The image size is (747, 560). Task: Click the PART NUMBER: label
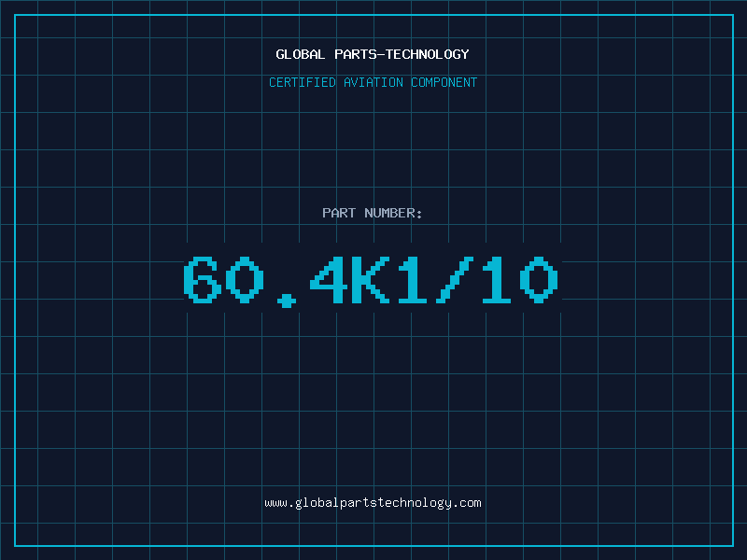[373, 213]
